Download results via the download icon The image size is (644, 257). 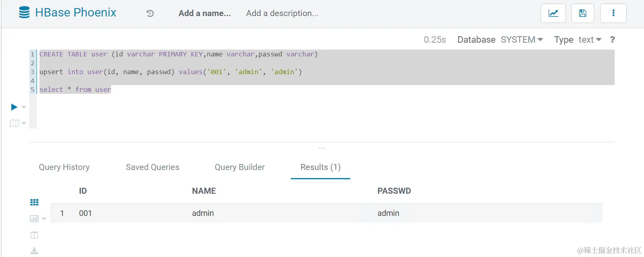(35, 251)
